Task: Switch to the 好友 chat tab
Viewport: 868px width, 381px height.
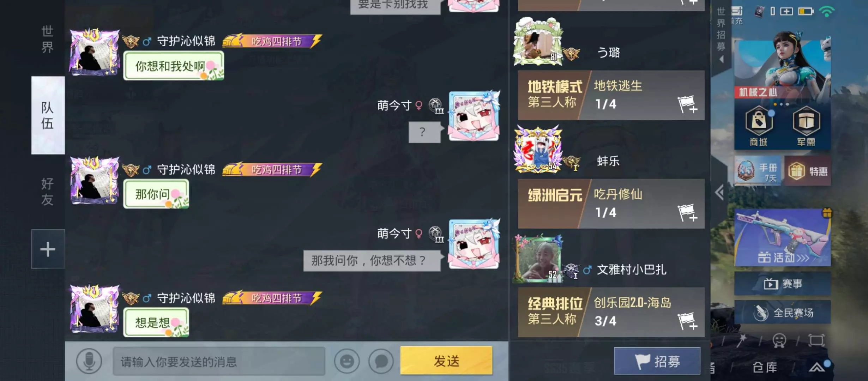Action: click(x=48, y=192)
